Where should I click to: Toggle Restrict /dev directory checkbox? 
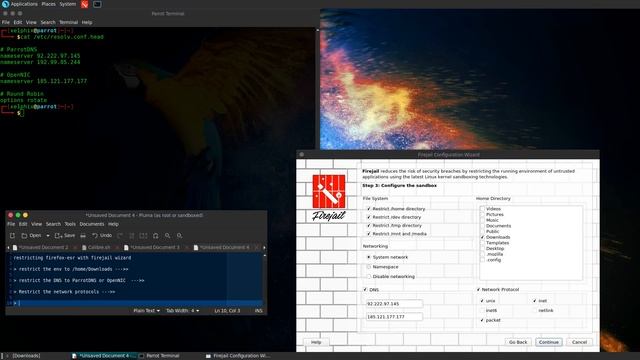click(369, 217)
